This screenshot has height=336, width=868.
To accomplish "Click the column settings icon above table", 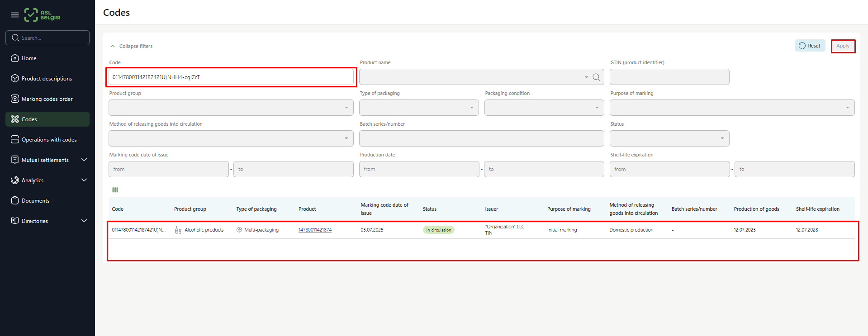I will coord(115,190).
